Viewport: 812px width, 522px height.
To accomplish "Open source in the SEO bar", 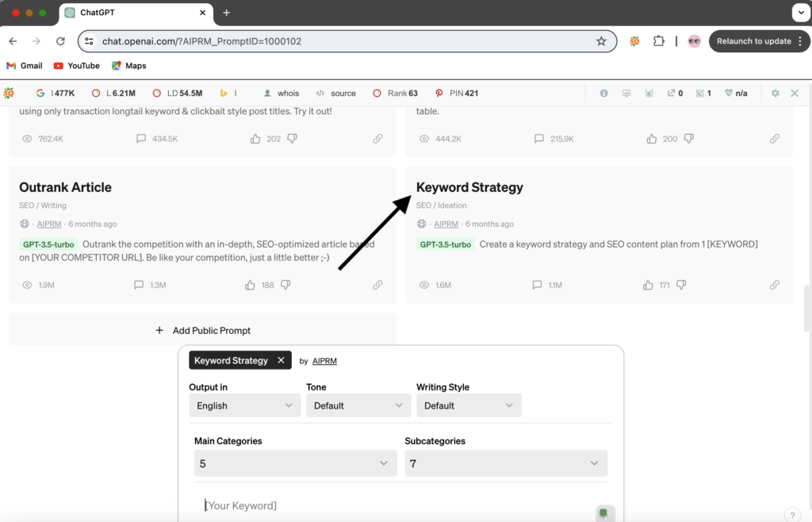I will point(335,94).
